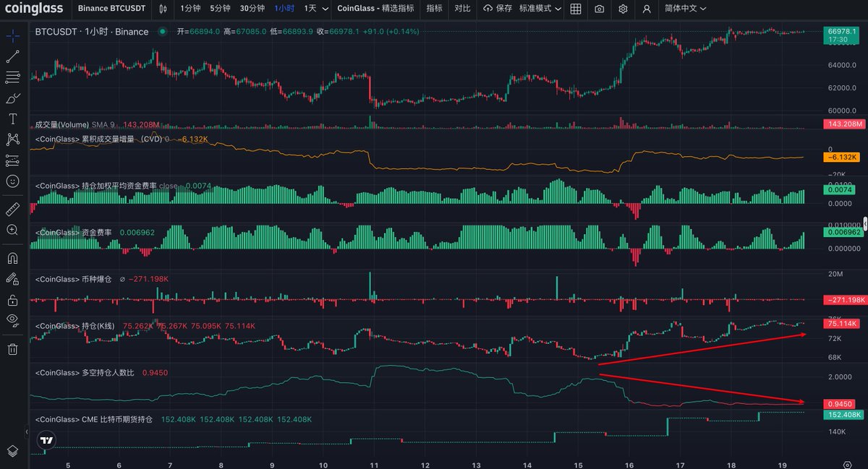Expand more timeframe options chevron
Viewport: 868px width, 469px height.
tap(325, 9)
